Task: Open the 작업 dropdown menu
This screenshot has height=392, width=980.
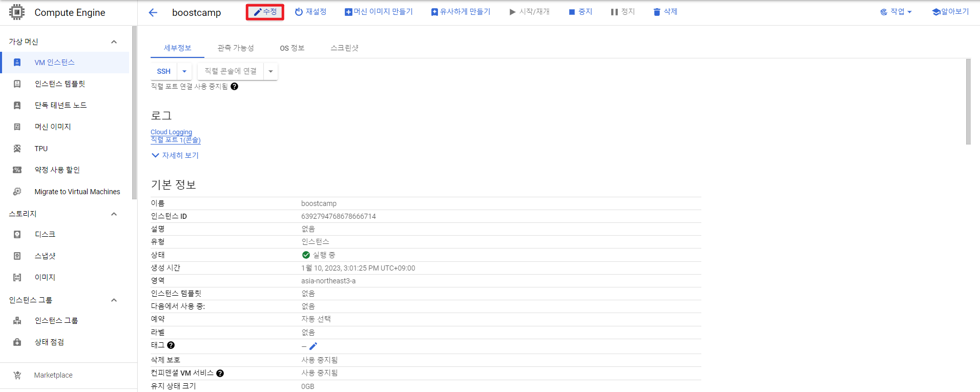Action: [896, 12]
